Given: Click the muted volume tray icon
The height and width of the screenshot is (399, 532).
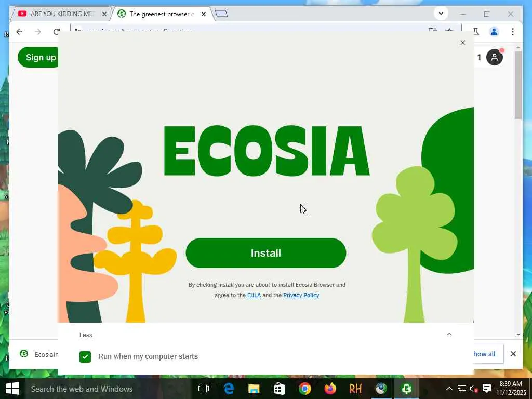Looking at the screenshot, I should click(x=474, y=389).
